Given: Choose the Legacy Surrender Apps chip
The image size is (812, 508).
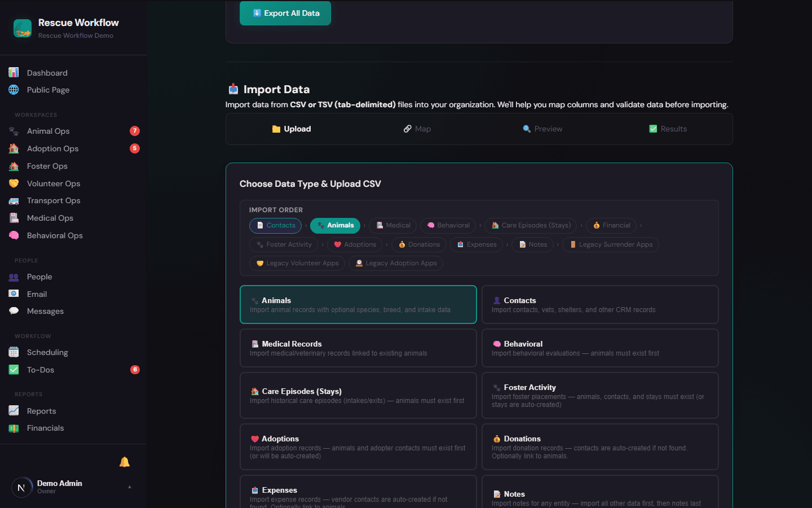Looking at the screenshot, I should [611, 244].
